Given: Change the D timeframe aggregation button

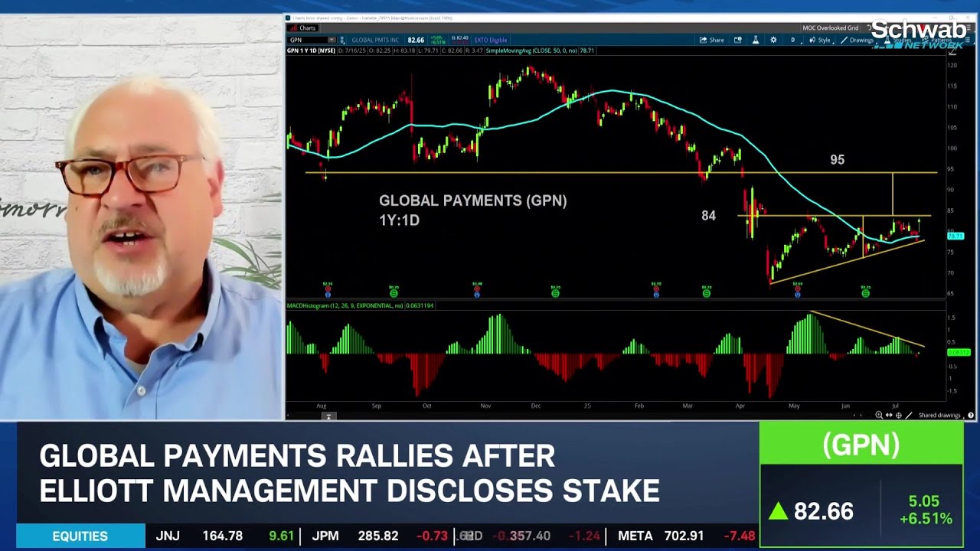Looking at the screenshot, I should point(792,40).
